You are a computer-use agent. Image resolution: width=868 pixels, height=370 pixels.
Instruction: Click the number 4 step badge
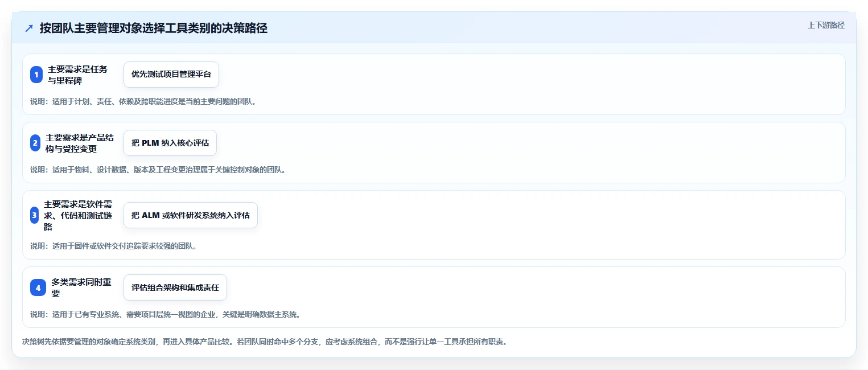tap(38, 287)
